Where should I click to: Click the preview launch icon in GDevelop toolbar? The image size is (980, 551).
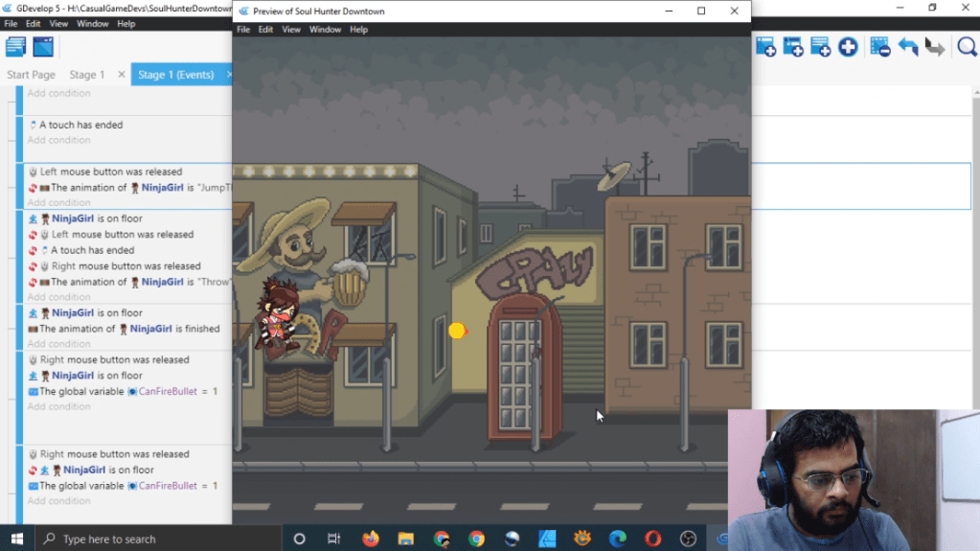43,47
